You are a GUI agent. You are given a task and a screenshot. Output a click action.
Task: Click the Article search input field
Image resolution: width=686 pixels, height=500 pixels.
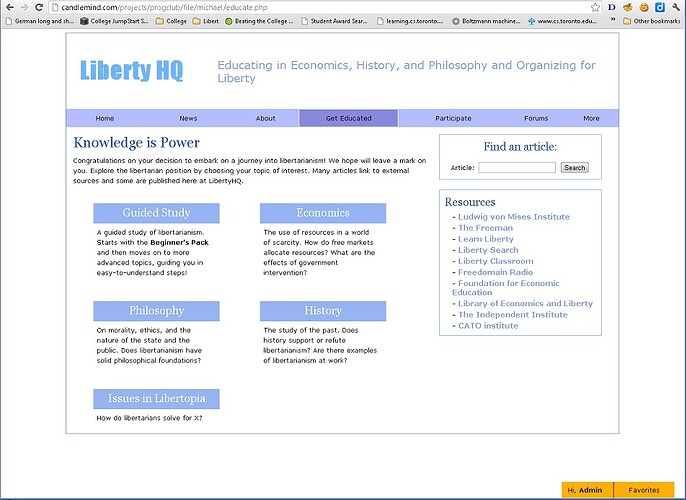(517, 168)
